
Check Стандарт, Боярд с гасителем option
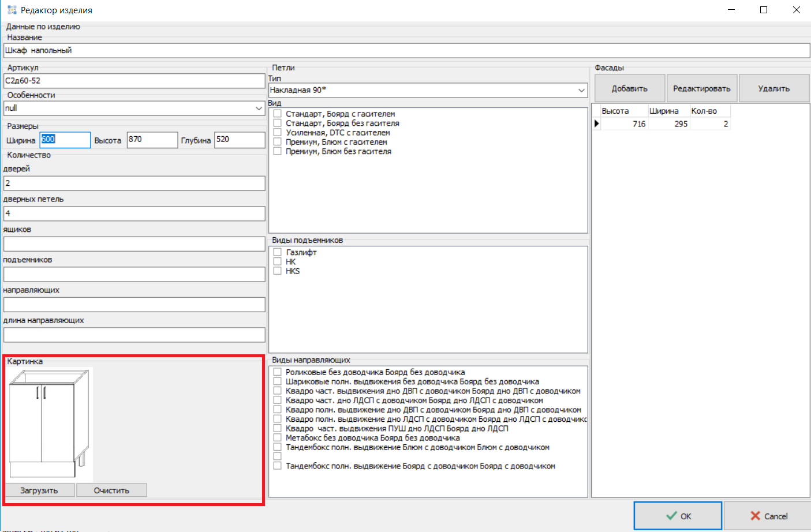click(x=278, y=114)
